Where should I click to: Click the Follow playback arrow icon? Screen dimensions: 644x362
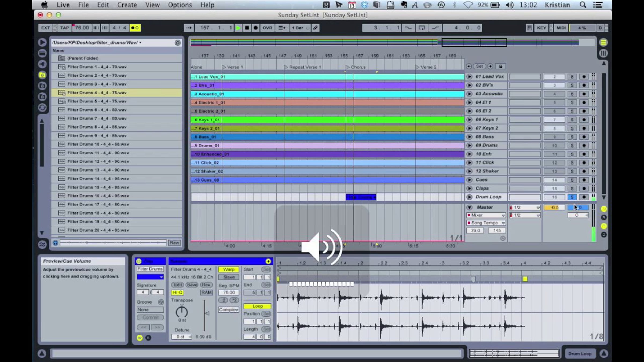(189, 28)
